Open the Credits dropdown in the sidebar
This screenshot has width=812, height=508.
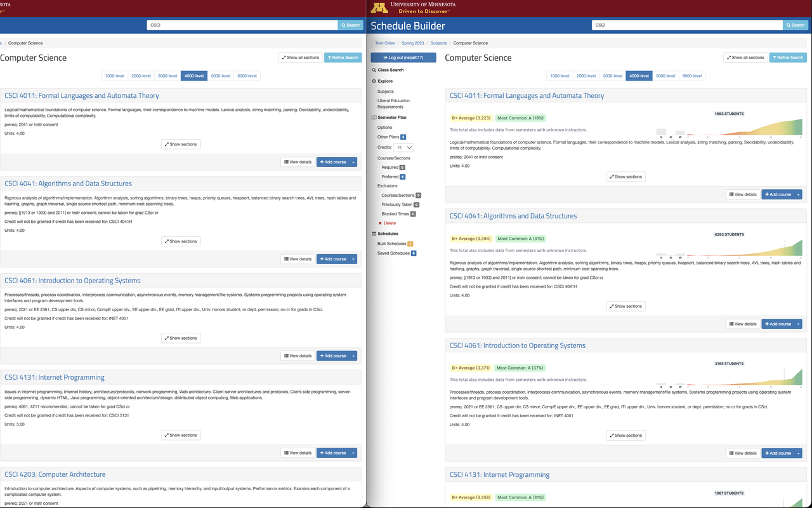pyautogui.click(x=403, y=147)
